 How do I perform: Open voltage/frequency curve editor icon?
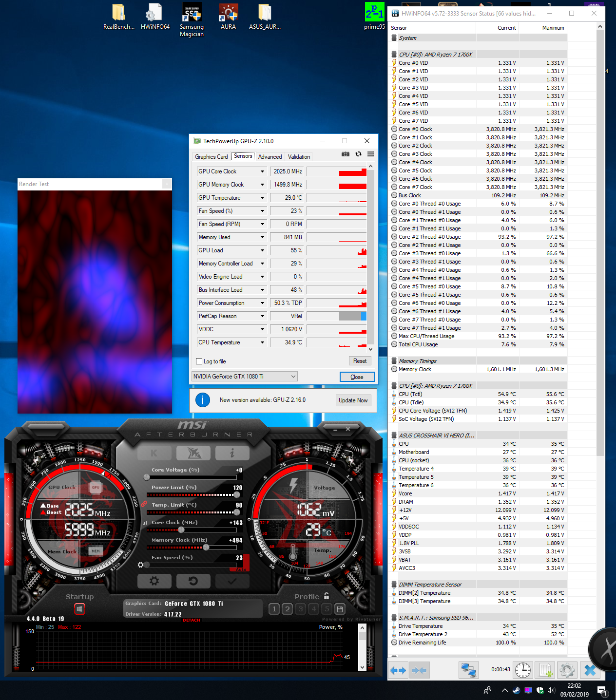(145, 523)
